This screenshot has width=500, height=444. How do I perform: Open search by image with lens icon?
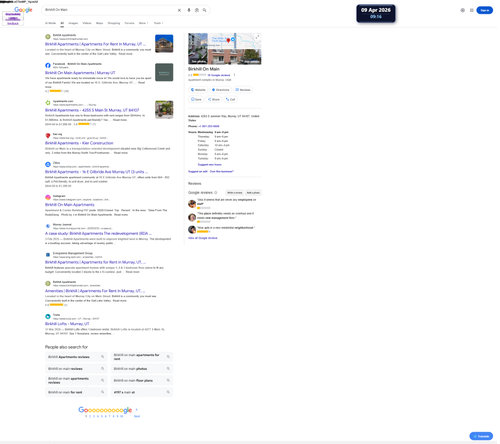tap(198, 10)
